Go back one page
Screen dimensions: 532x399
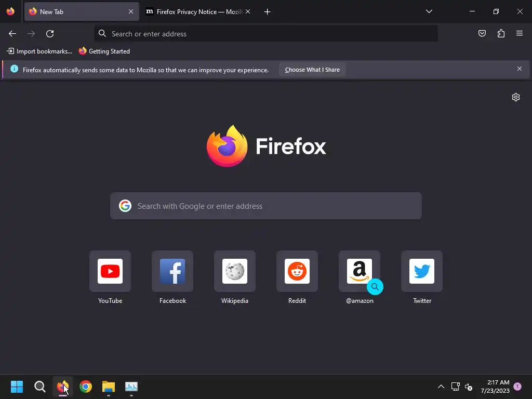point(12,34)
